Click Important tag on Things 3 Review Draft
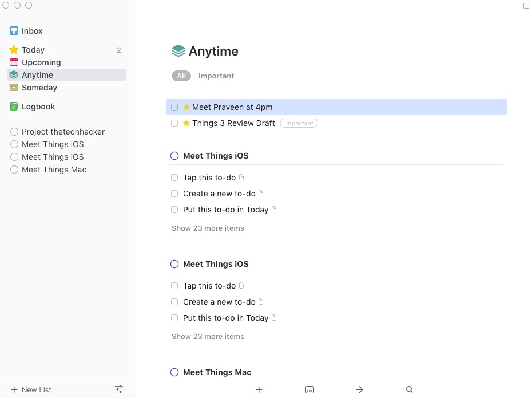This screenshot has height=398, width=532. [299, 123]
